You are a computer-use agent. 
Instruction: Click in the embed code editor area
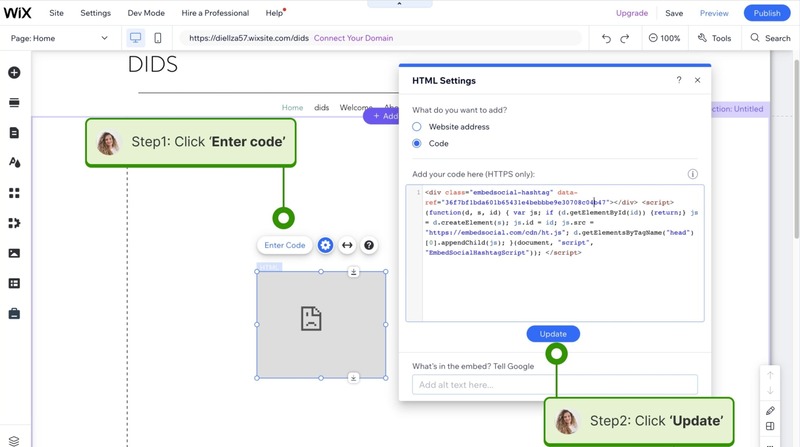[555, 253]
